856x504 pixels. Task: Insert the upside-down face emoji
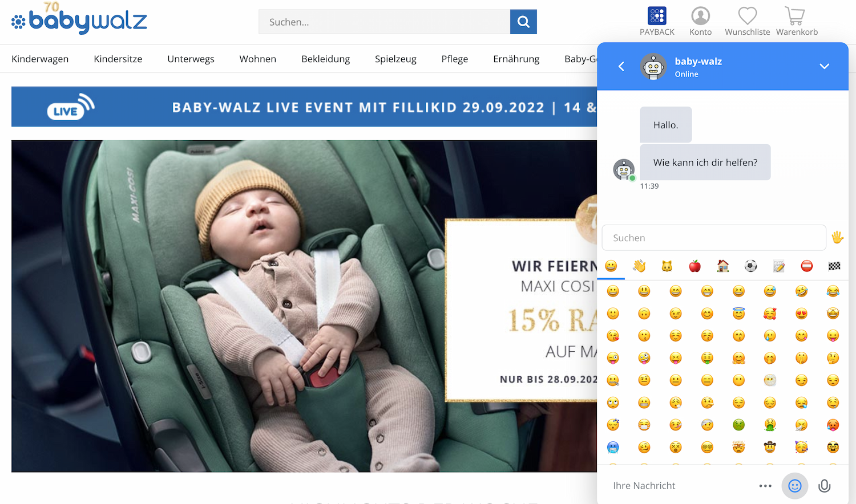pyautogui.click(x=644, y=314)
